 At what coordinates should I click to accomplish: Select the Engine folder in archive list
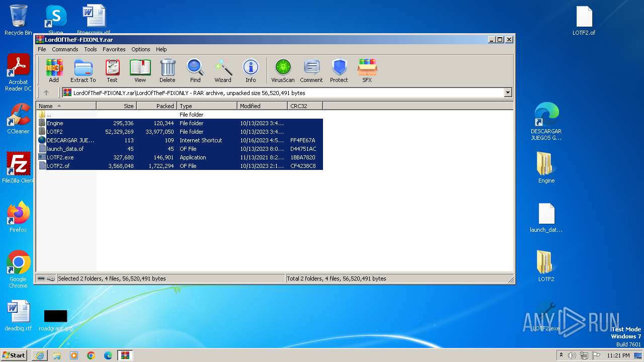(180, 123)
